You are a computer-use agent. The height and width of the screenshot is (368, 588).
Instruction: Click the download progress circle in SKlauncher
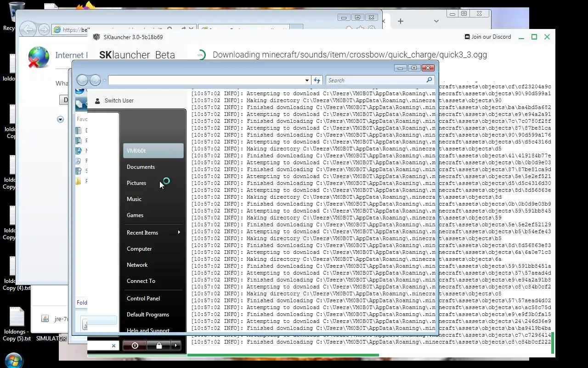pyautogui.click(x=201, y=55)
